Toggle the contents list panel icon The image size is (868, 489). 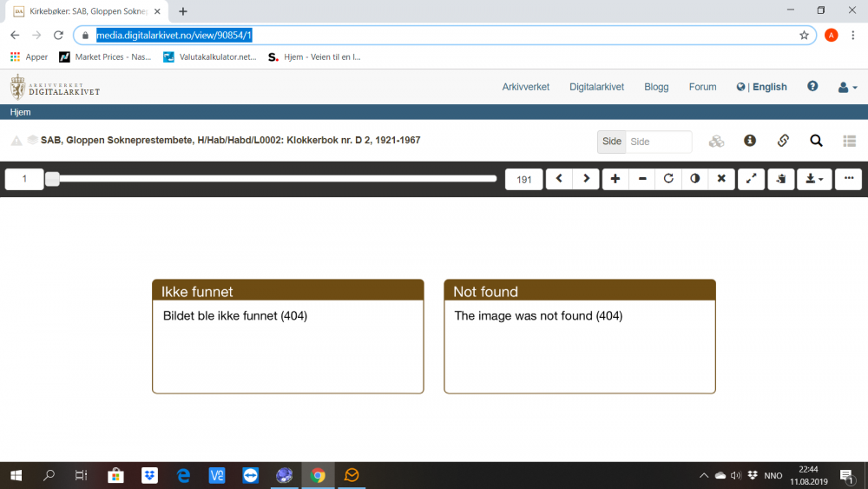849,141
